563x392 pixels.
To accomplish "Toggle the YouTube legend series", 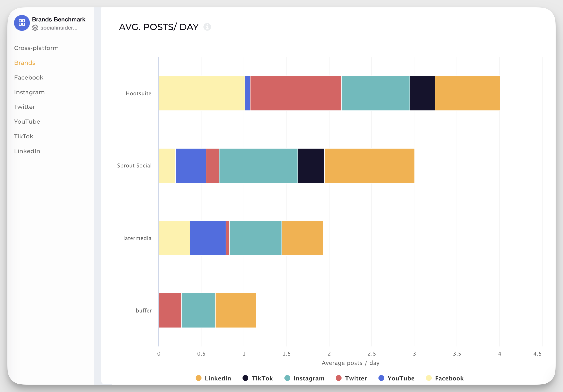I will (397, 378).
